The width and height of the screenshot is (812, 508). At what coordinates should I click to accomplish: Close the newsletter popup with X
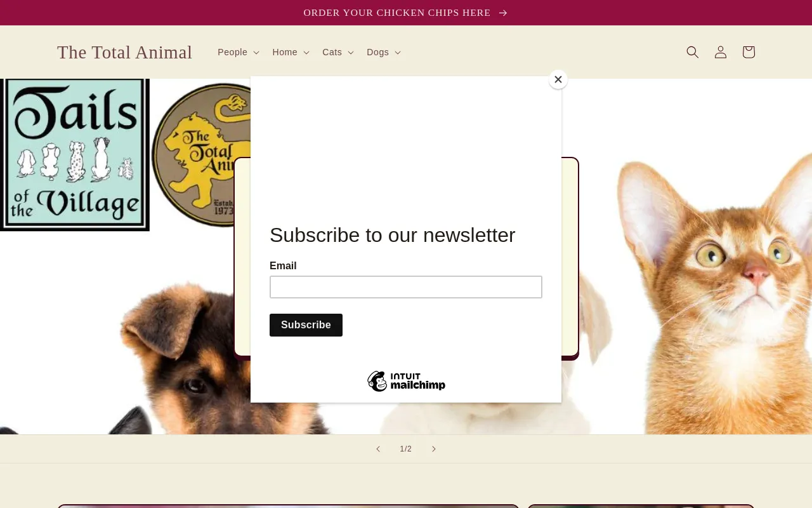click(x=558, y=79)
